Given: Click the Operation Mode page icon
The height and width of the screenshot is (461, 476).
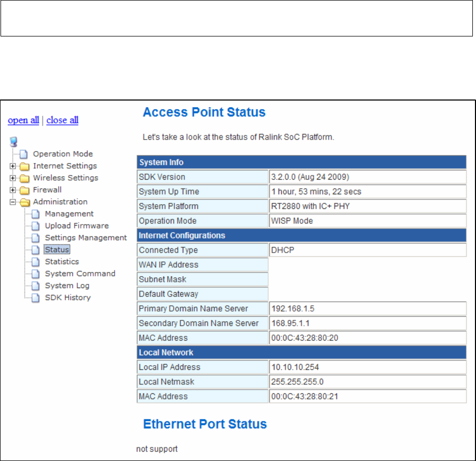Looking at the screenshot, I should tap(23, 154).
